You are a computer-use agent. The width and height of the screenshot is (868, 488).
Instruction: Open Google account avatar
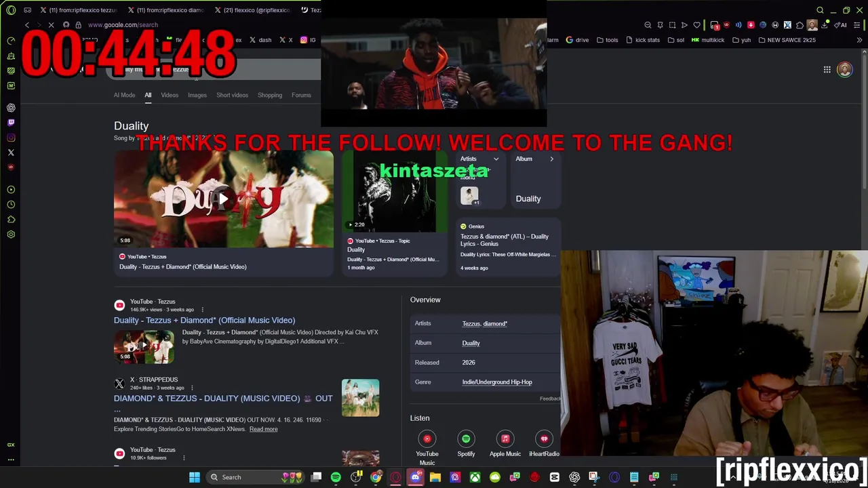click(845, 70)
